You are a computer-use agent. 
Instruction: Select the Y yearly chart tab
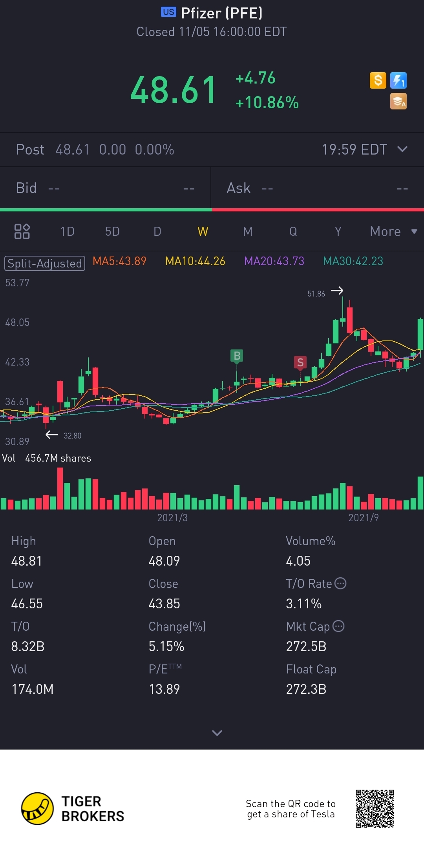[338, 231]
